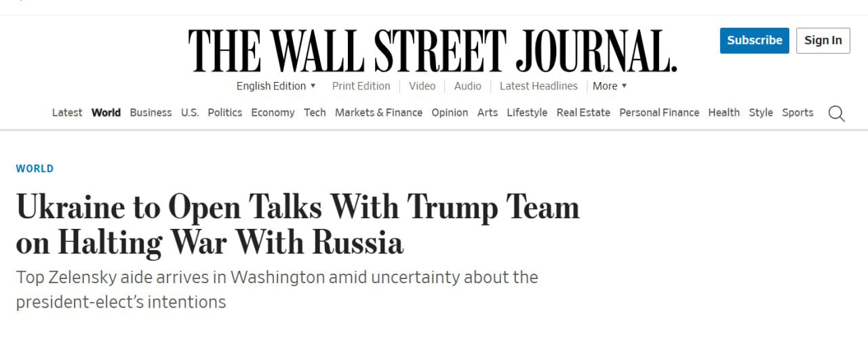The height and width of the screenshot is (338, 868).
Task: Expand the More menu dropdown
Action: (x=610, y=86)
